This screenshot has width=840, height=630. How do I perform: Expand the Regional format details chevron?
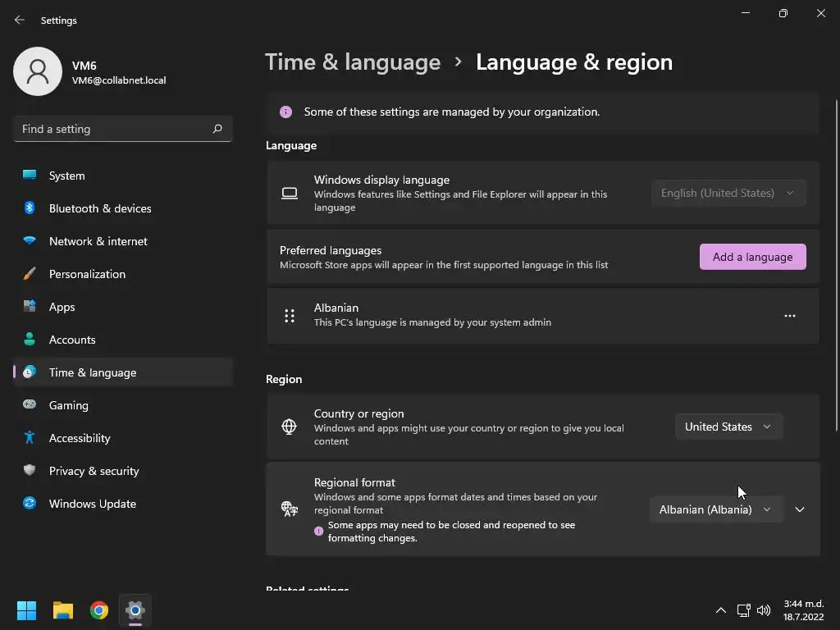click(x=800, y=509)
